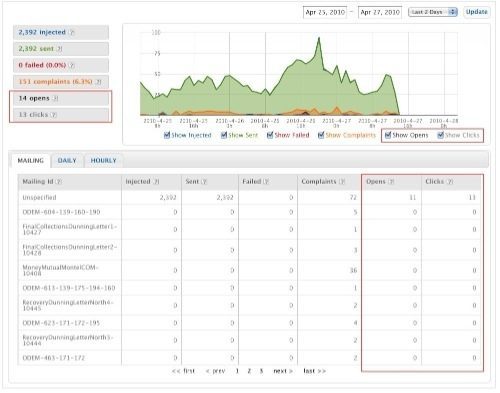Viewport: 500px width, 393px height.
Task: Click the start date field Apr 25, 2010
Action: coord(325,12)
